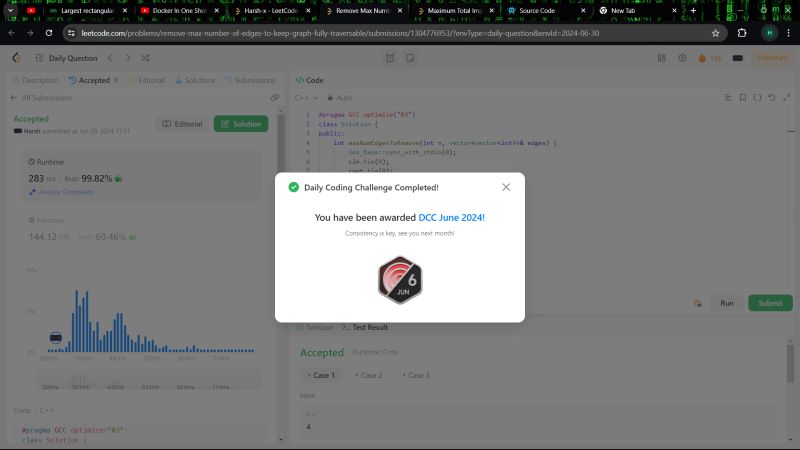
Task: Go to next question arrow
Action: coord(128,58)
